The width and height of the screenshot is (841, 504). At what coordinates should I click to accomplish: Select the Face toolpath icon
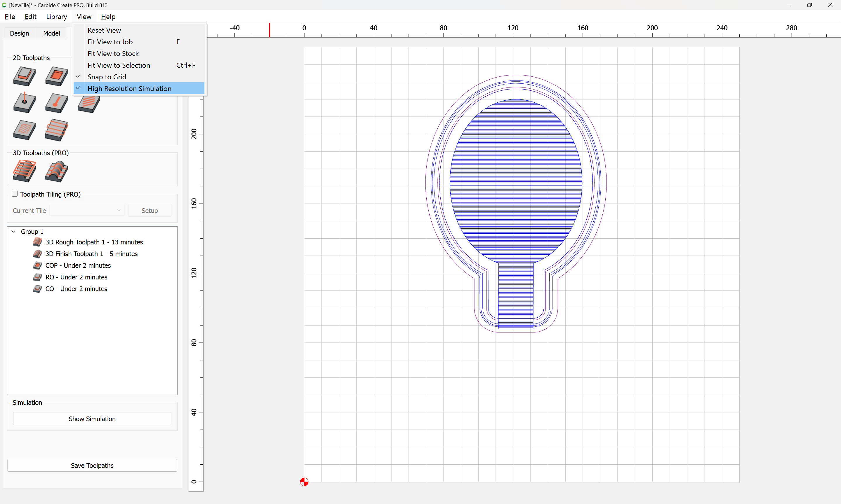coord(56,130)
